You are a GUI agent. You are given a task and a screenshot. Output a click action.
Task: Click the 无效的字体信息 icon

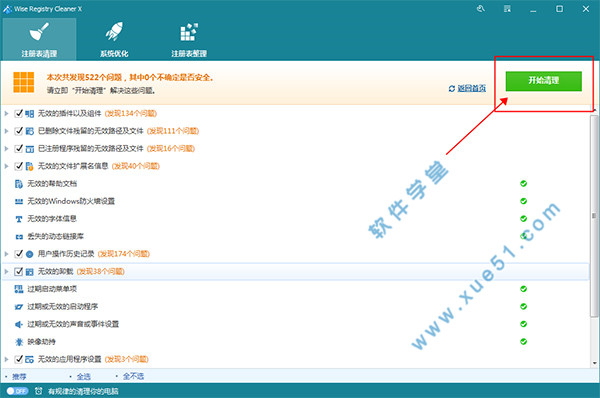click(x=19, y=219)
